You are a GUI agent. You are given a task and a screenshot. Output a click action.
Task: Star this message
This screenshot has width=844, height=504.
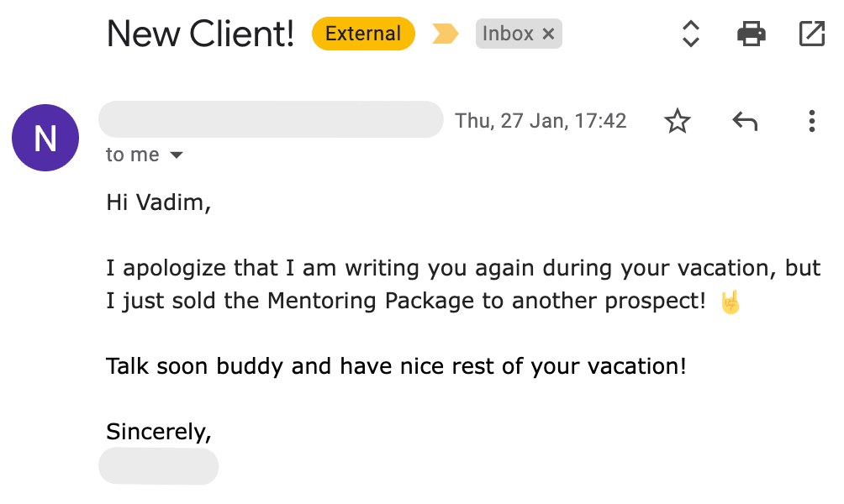(677, 122)
